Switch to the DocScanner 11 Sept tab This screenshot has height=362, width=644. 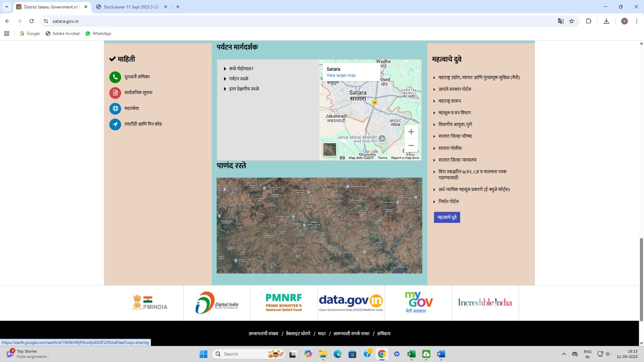click(x=131, y=7)
